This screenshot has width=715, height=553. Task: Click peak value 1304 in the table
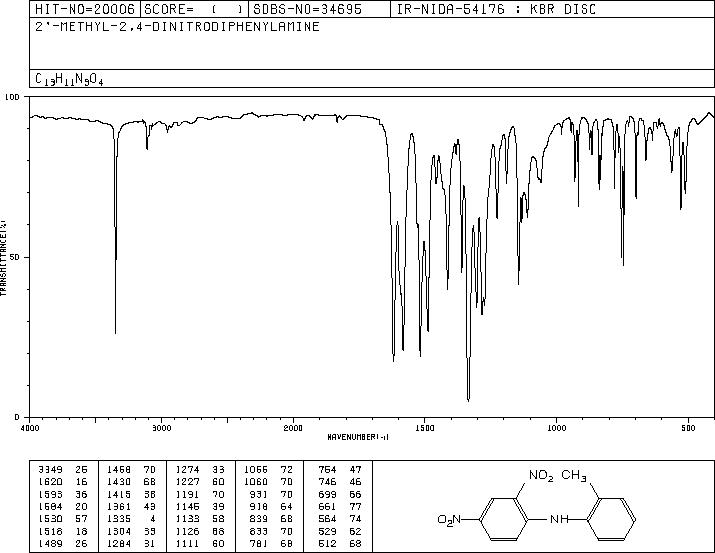pos(119,531)
